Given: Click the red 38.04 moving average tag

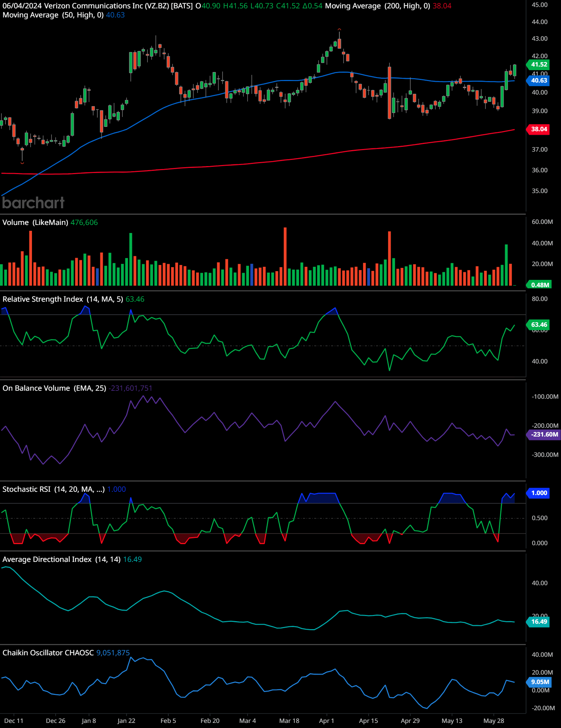Looking at the screenshot, I should point(538,129).
